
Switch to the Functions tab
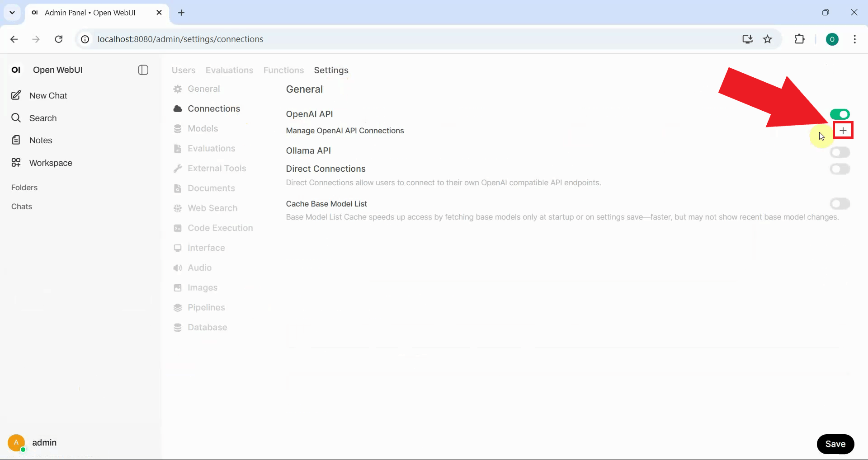[x=283, y=70]
